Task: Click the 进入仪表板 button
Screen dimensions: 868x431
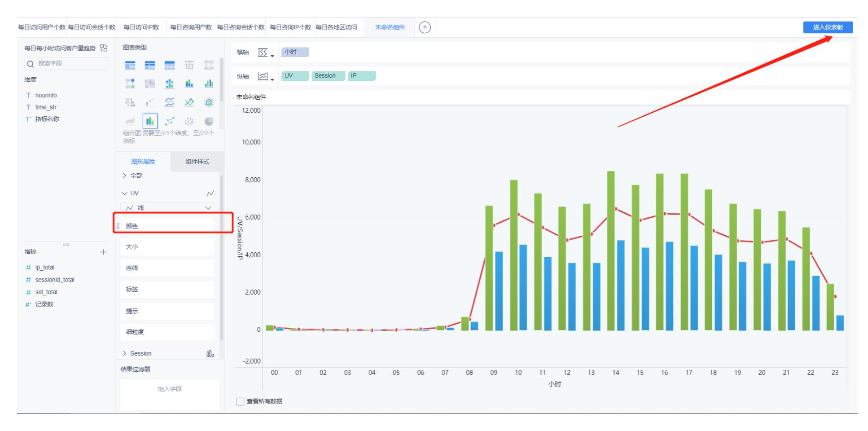Action: click(x=828, y=27)
